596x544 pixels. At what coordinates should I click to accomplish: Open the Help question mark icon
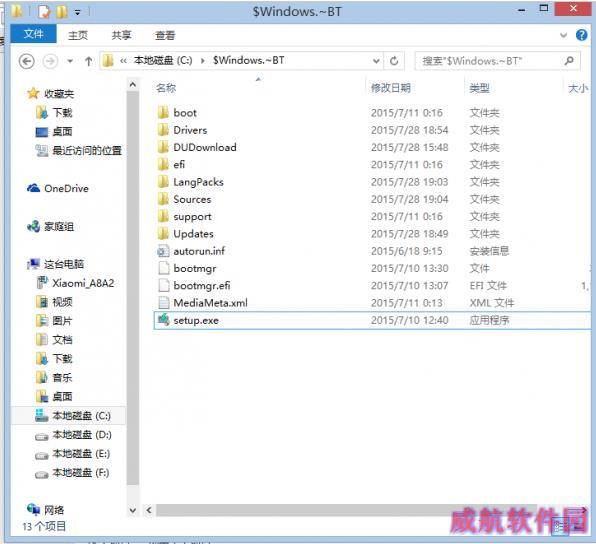pyautogui.click(x=582, y=35)
